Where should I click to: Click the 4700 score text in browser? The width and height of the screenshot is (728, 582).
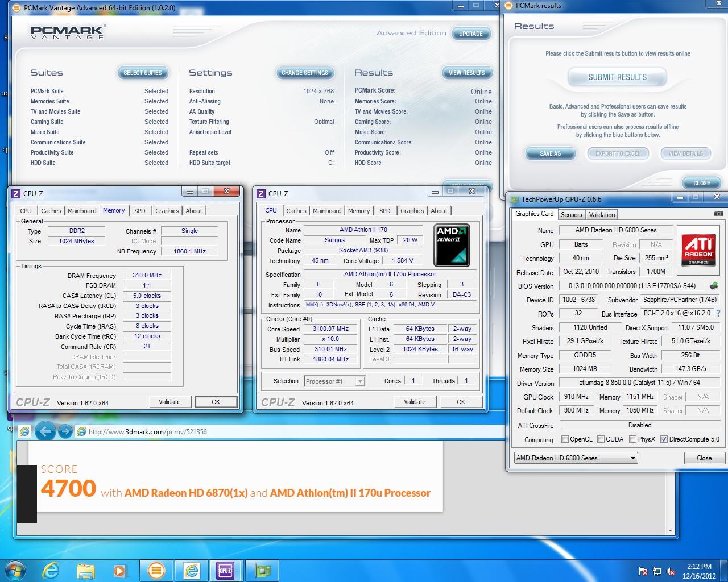pos(68,488)
